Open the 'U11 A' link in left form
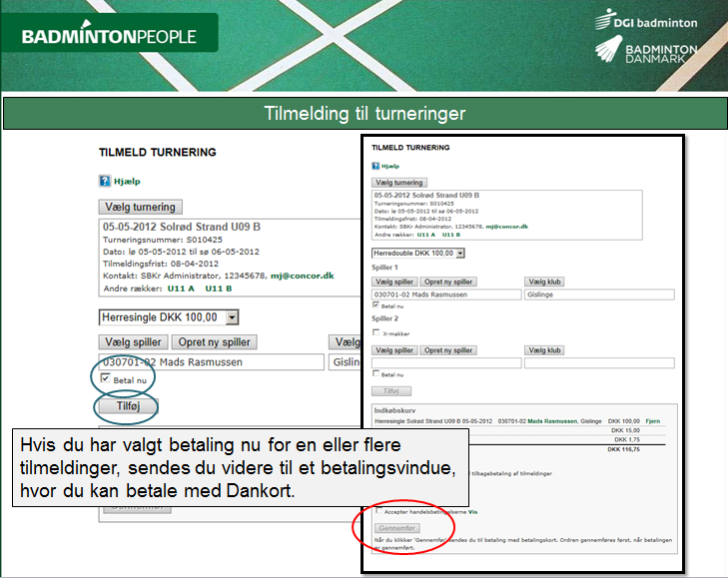The image size is (728, 578). (180, 289)
